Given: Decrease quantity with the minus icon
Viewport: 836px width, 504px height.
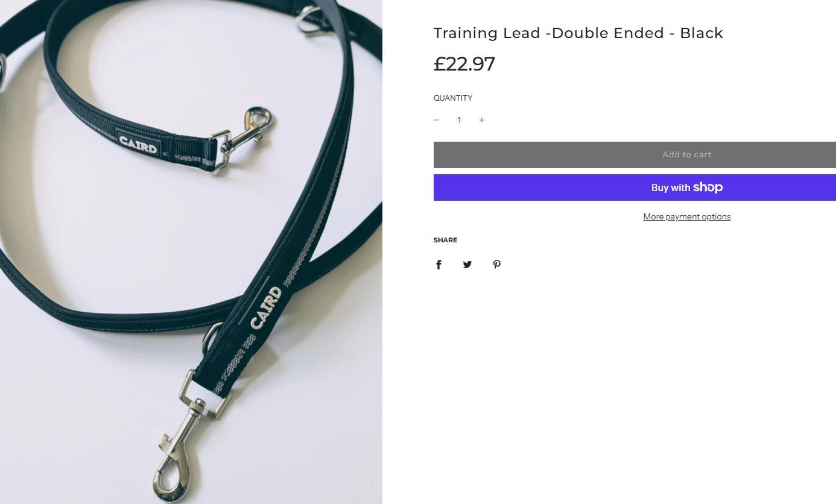Looking at the screenshot, I should click(x=437, y=120).
